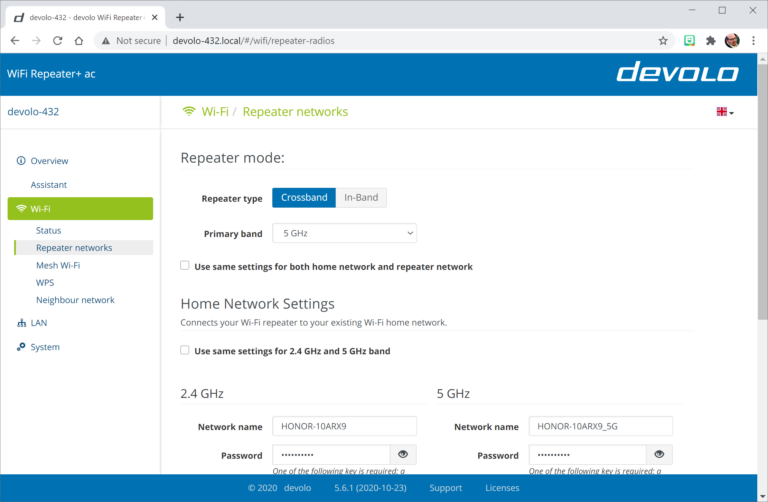
Task: Open the language flag dropdown
Action: pos(725,112)
